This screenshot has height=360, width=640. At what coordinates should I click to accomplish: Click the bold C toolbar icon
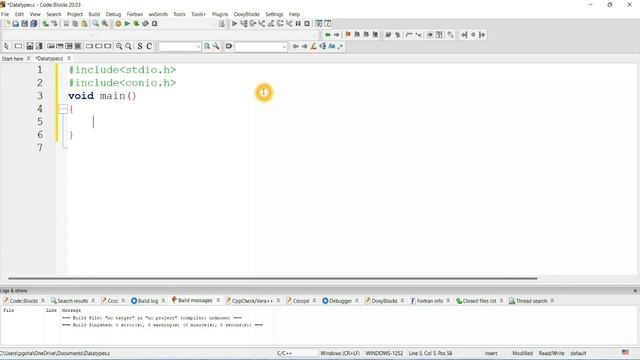[x=149, y=46]
